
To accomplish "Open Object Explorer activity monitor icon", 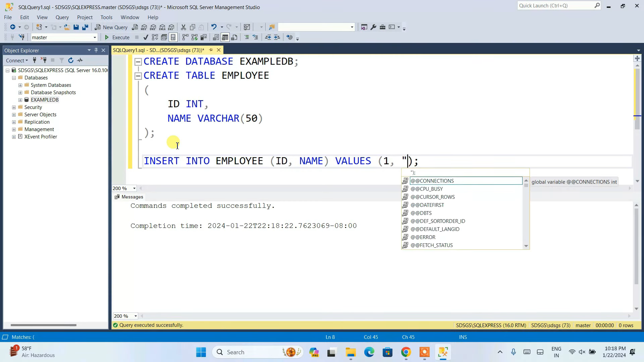I will click(x=80, y=60).
